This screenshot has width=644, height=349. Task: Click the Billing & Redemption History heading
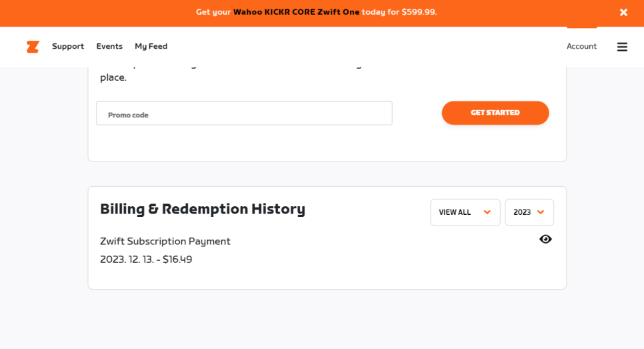pyautogui.click(x=203, y=209)
